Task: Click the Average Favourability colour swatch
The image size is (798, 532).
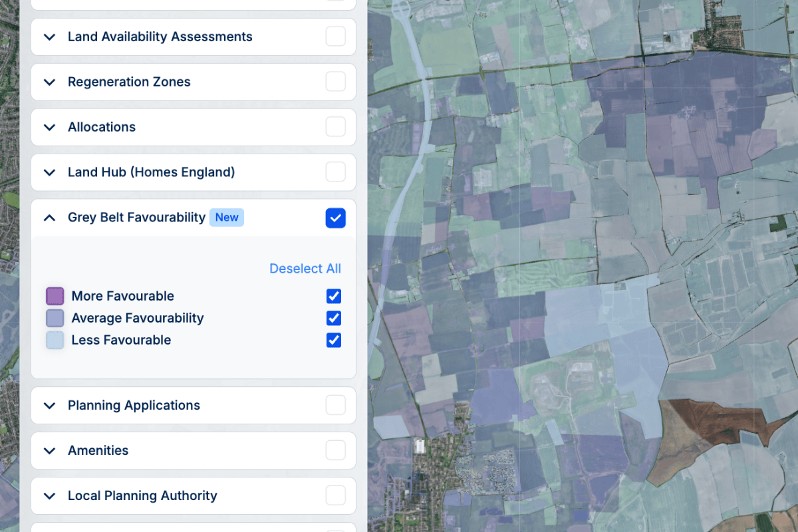Action: point(55,318)
